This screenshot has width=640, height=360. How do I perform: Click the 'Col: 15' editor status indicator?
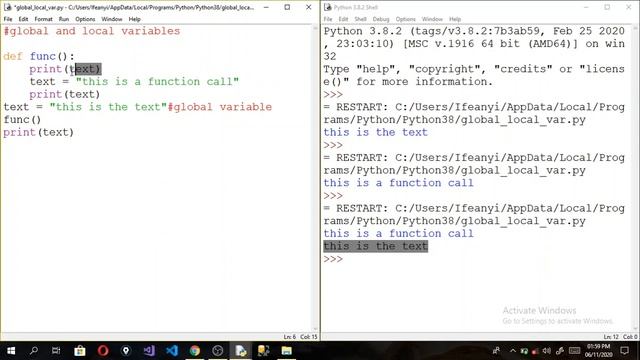pos(309,337)
